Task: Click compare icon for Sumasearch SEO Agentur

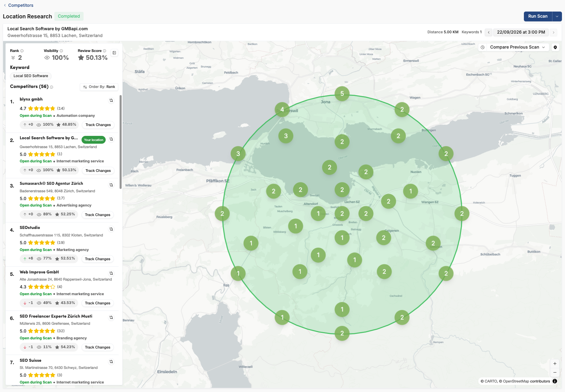Action: point(111,185)
